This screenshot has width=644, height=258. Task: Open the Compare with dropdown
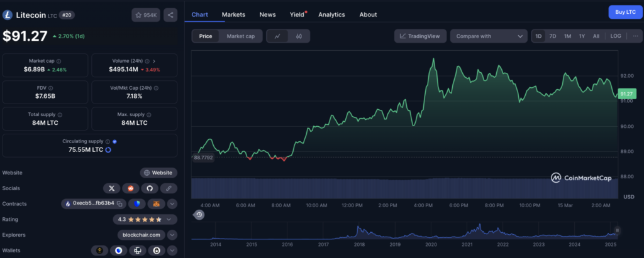(488, 36)
